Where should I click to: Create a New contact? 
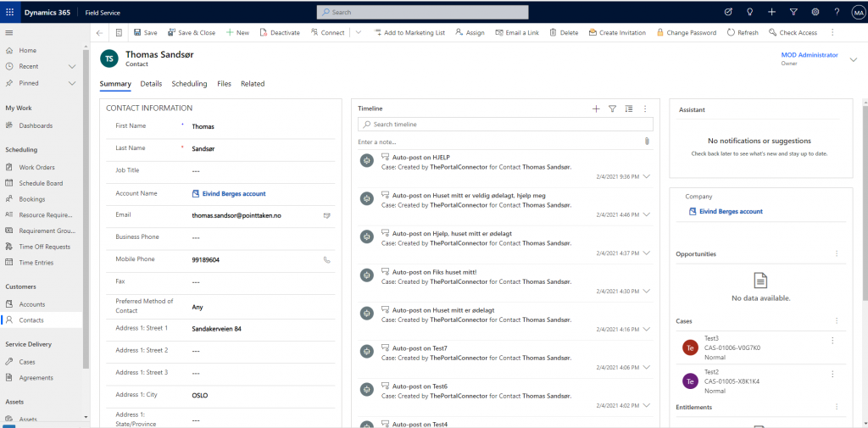(x=237, y=33)
